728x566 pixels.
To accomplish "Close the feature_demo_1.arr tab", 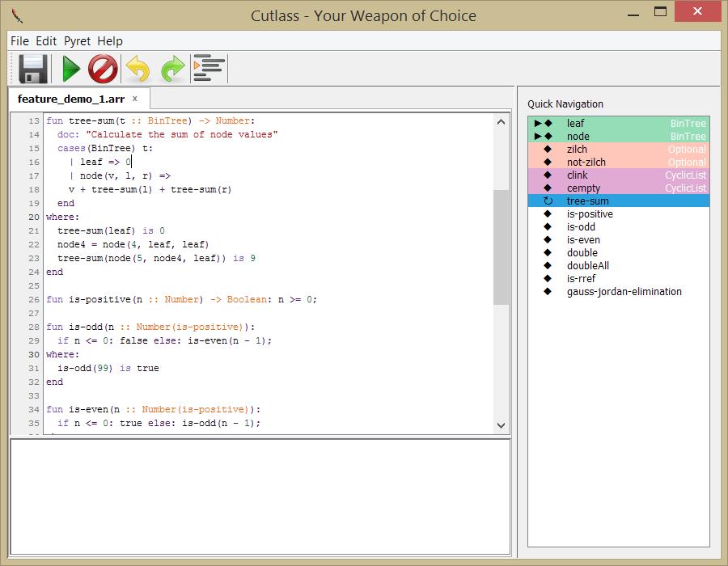I will [135, 99].
